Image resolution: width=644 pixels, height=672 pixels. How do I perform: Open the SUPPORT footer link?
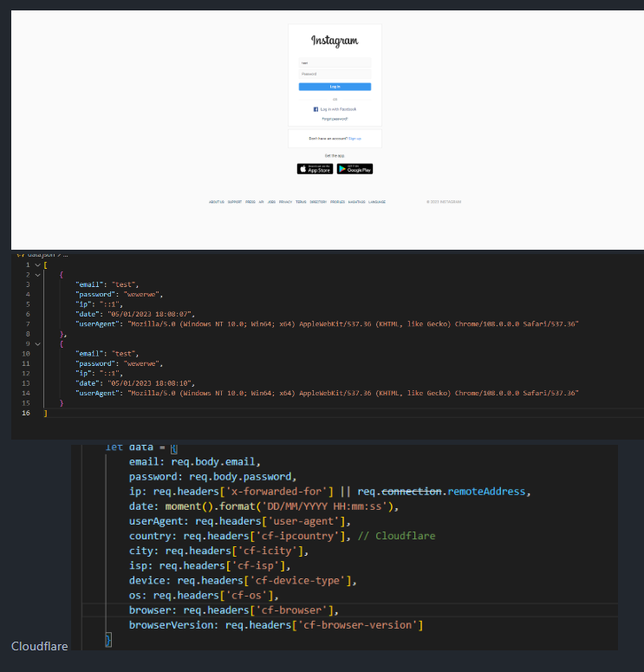[235, 202]
